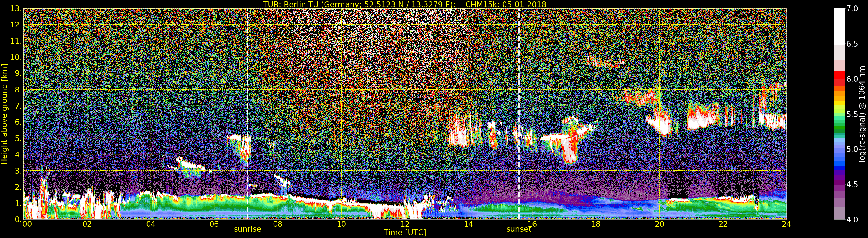868x238 pixels.
Task: Select the '20' time axis tick label
Action: tap(659, 224)
